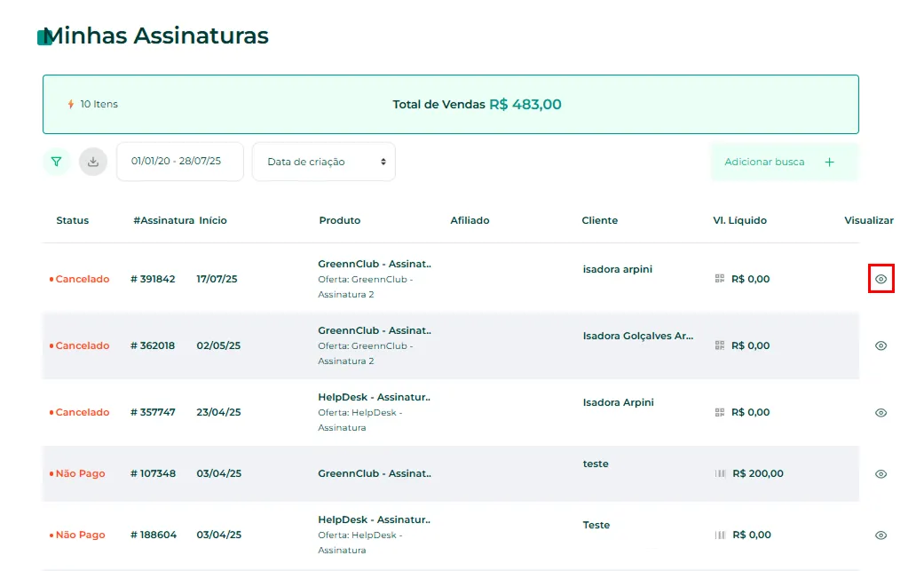This screenshot has width=924, height=571.
Task: Click the QR payment icon for #357747
Action: pyautogui.click(x=720, y=412)
